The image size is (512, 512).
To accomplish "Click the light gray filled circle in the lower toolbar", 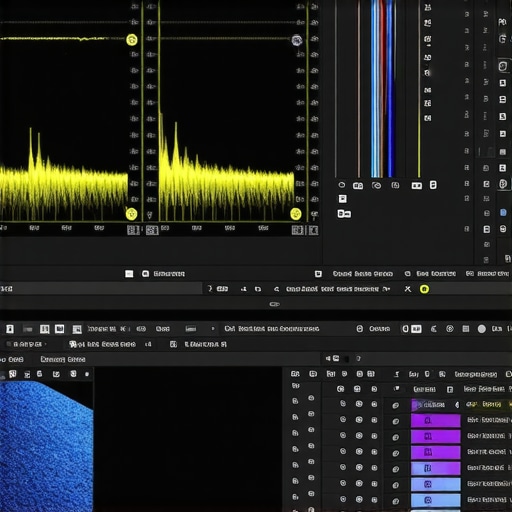I will [x=481, y=329].
